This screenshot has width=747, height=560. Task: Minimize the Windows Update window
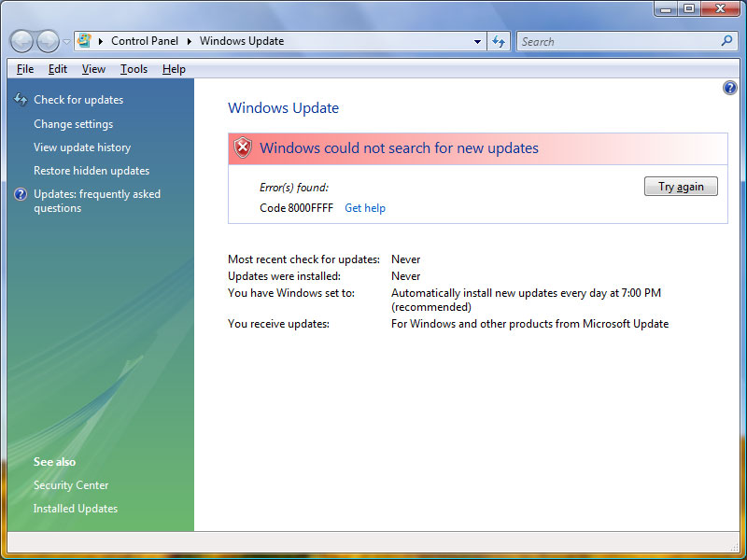pos(667,8)
